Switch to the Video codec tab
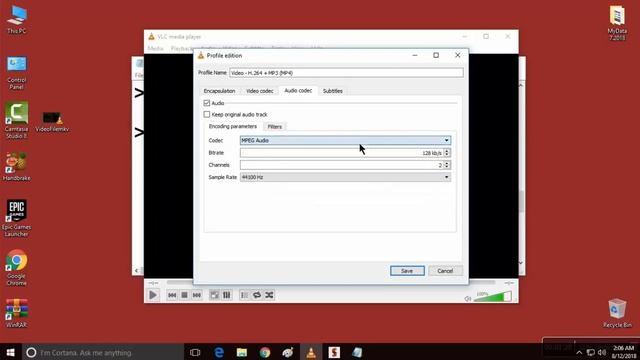 (260, 91)
